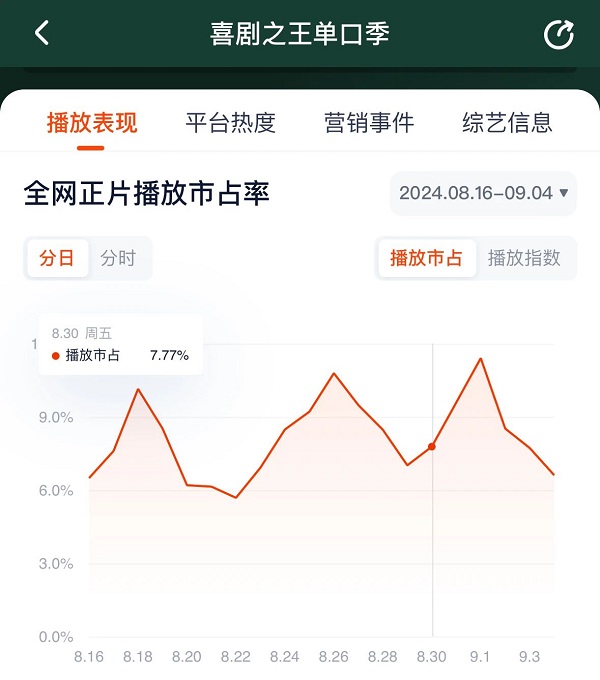The image size is (600, 680).
Task: Toggle to 分时 hourly view
Action: pyautogui.click(x=118, y=258)
